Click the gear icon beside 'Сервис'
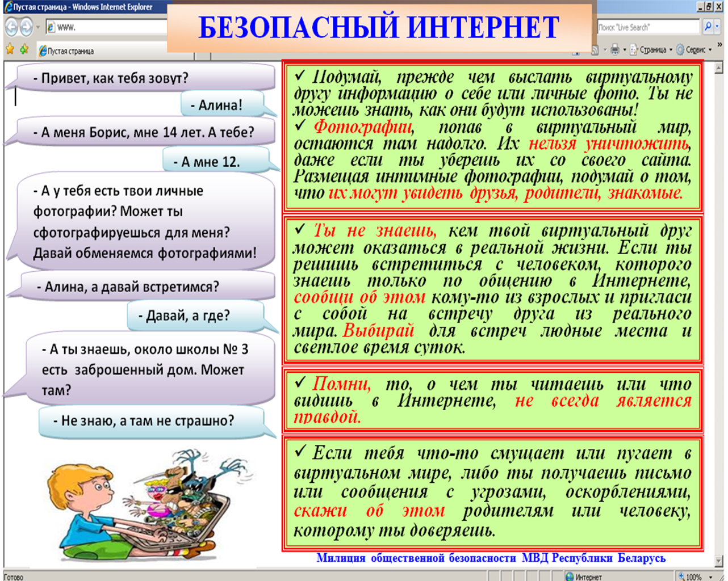This screenshot has width=728, height=581. [x=680, y=50]
